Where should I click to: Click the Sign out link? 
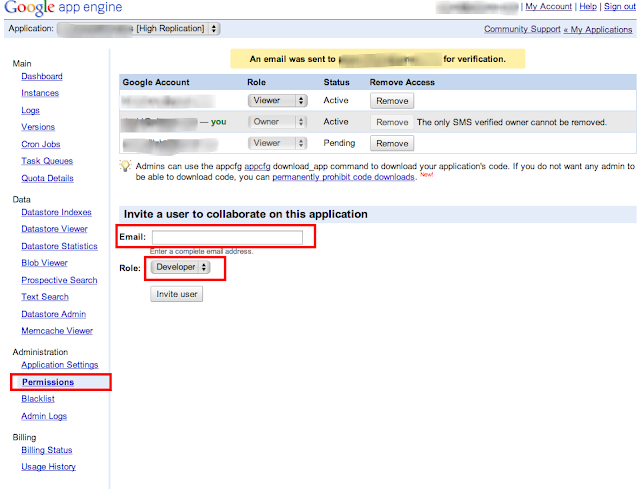pyautogui.click(x=620, y=7)
